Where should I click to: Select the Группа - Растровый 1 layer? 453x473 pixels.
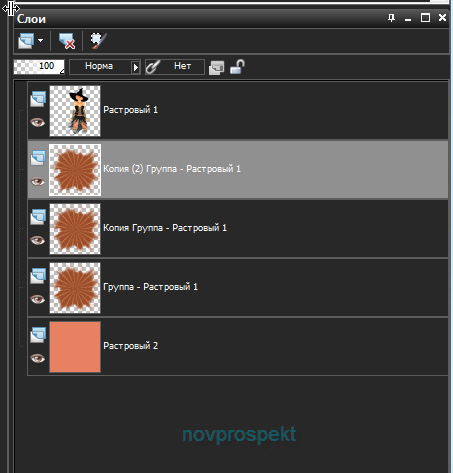click(x=238, y=287)
